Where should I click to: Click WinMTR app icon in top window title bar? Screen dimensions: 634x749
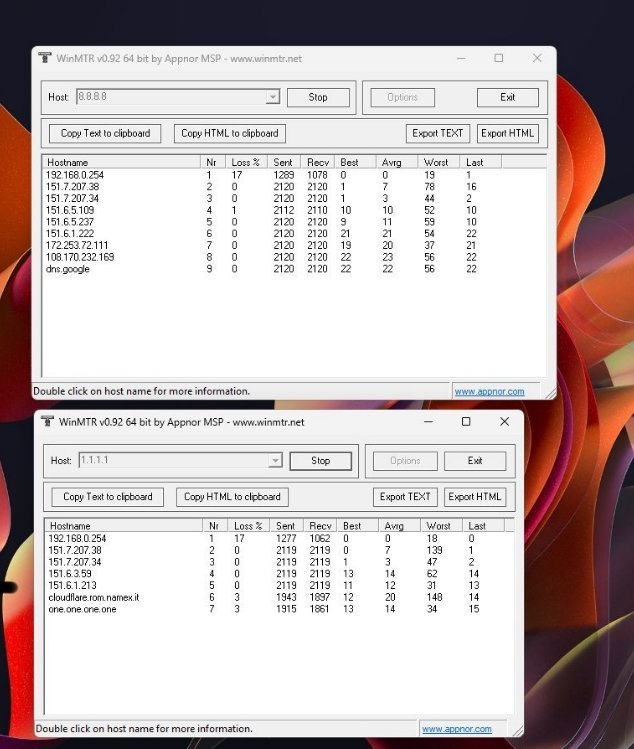coord(45,58)
